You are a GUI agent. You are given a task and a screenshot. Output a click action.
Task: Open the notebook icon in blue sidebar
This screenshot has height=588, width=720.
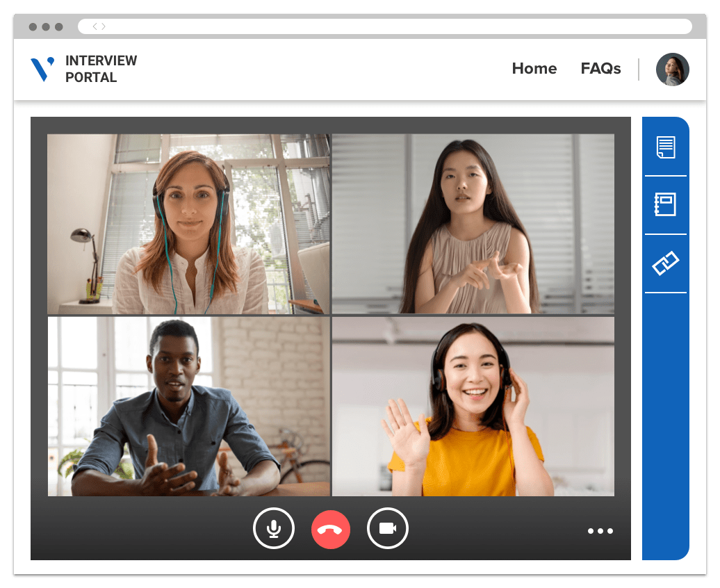point(665,204)
